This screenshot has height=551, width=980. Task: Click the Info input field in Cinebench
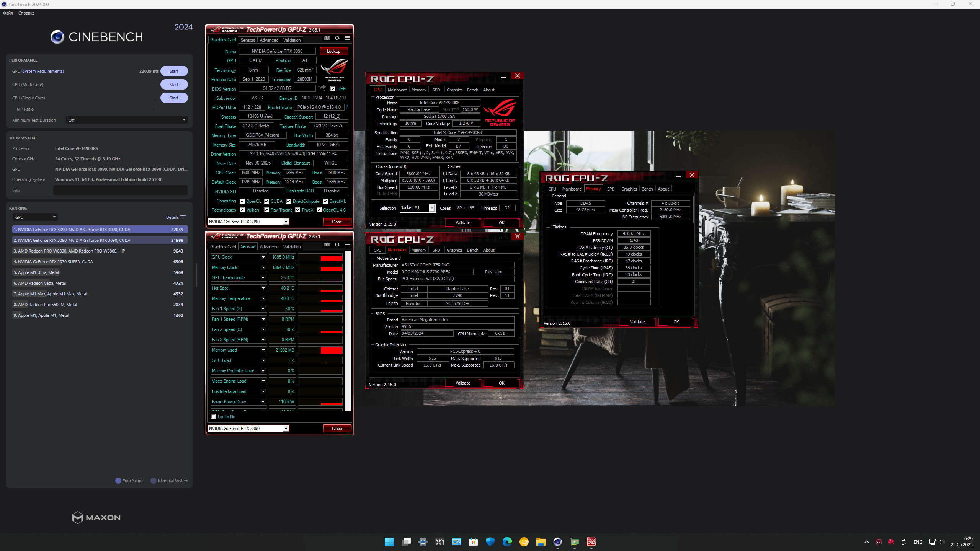(x=120, y=191)
